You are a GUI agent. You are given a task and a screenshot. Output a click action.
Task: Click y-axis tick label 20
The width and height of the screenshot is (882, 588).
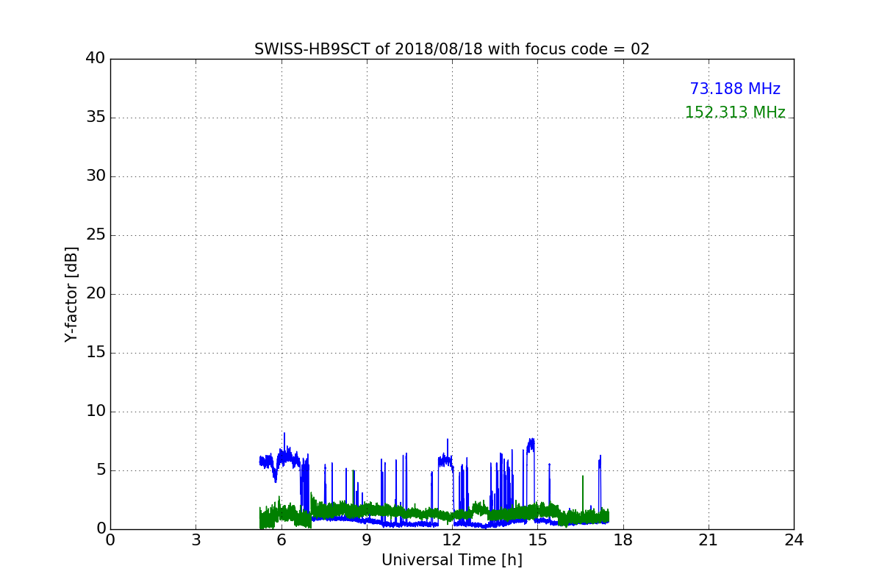coord(96,294)
